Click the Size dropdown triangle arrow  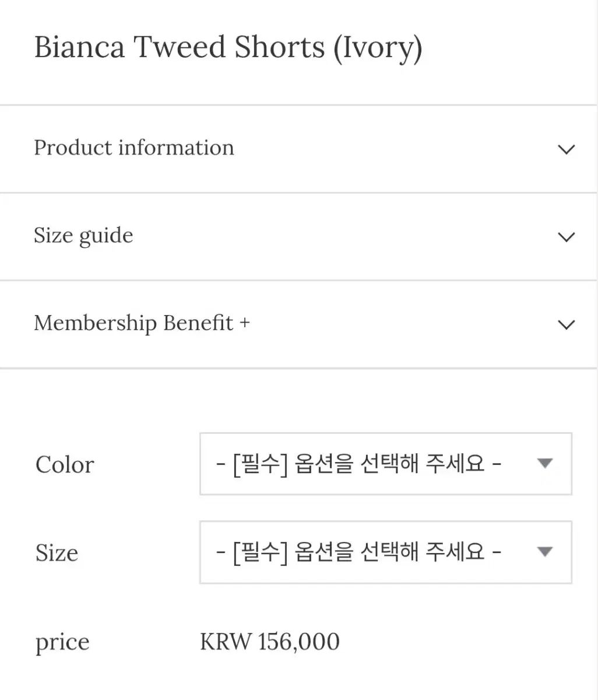[x=544, y=552]
